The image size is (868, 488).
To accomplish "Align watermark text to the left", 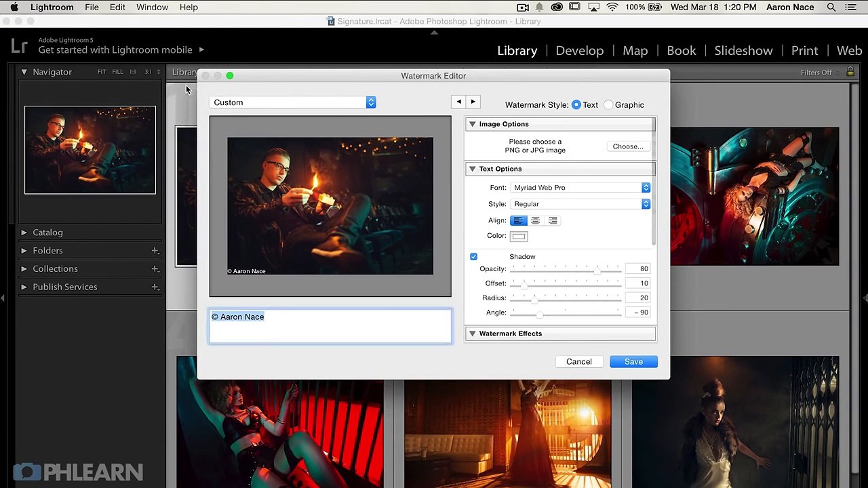I will coord(518,220).
